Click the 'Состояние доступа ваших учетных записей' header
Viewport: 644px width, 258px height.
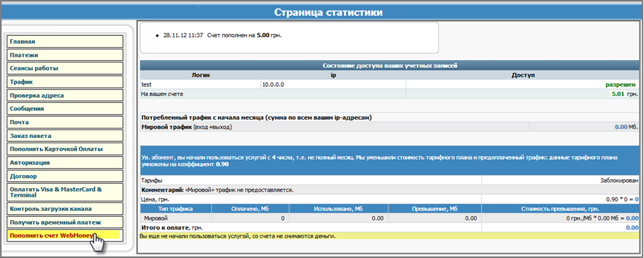[x=390, y=65]
